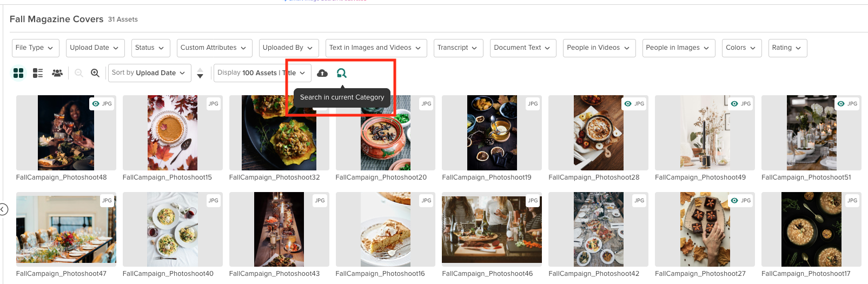
Task: Toggle eye icon on FallCampaign_Photoshoot51
Action: click(x=841, y=103)
